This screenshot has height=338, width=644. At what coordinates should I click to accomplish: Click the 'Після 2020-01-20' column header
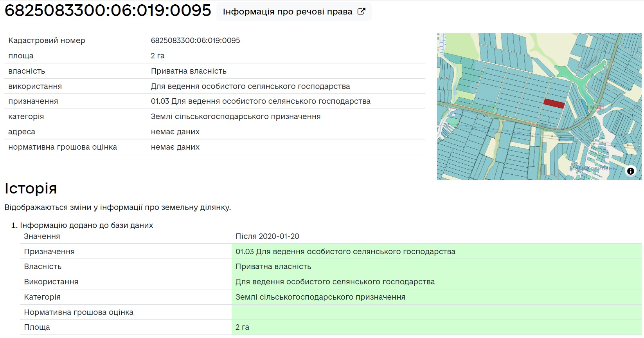pos(267,236)
